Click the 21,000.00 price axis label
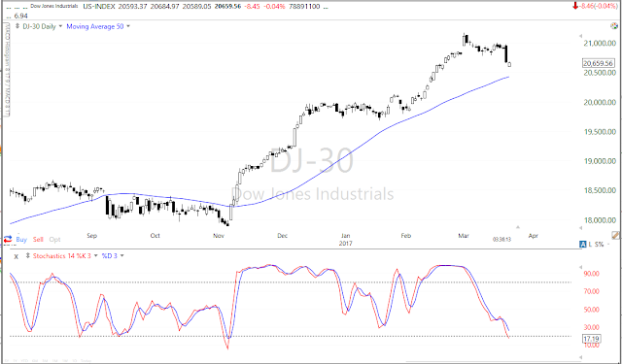 [601, 43]
